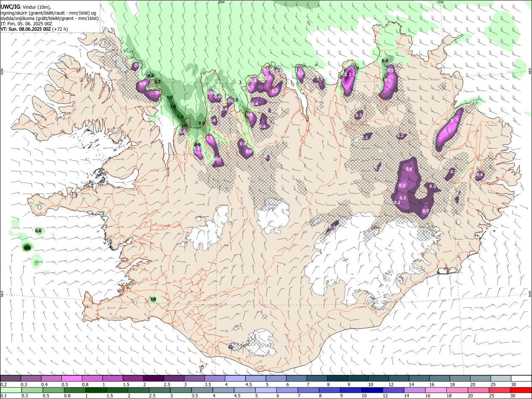
Task: Click the 'VT: Sun. 08.06.2025 00Z' line
Action: click(x=26, y=29)
